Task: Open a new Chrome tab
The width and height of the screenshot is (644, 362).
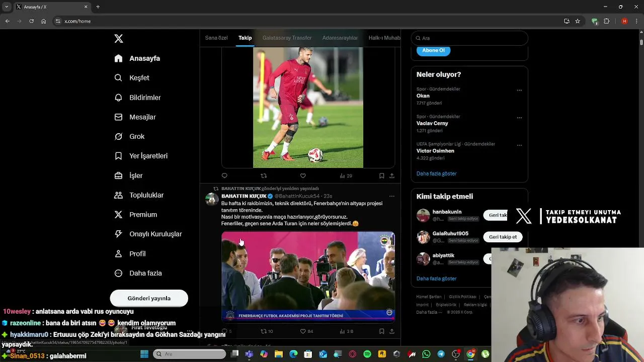Action: pyautogui.click(x=98, y=7)
